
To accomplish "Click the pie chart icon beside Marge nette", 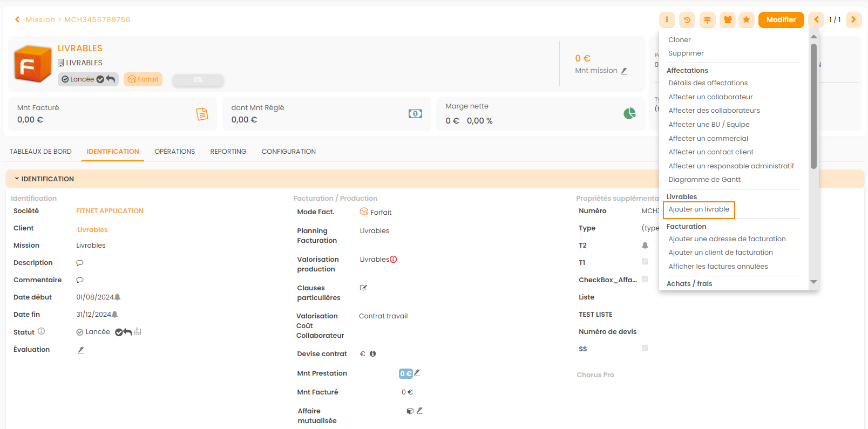I will point(629,113).
